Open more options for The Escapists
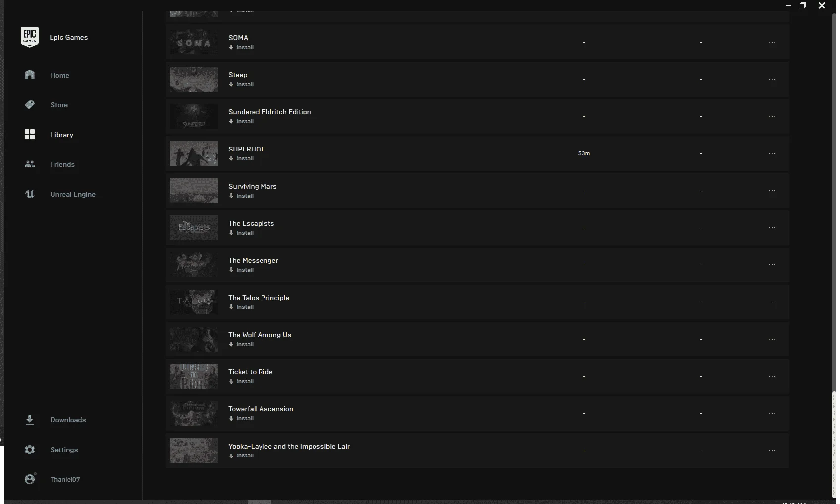This screenshot has width=840, height=504. [x=772, y=228]
